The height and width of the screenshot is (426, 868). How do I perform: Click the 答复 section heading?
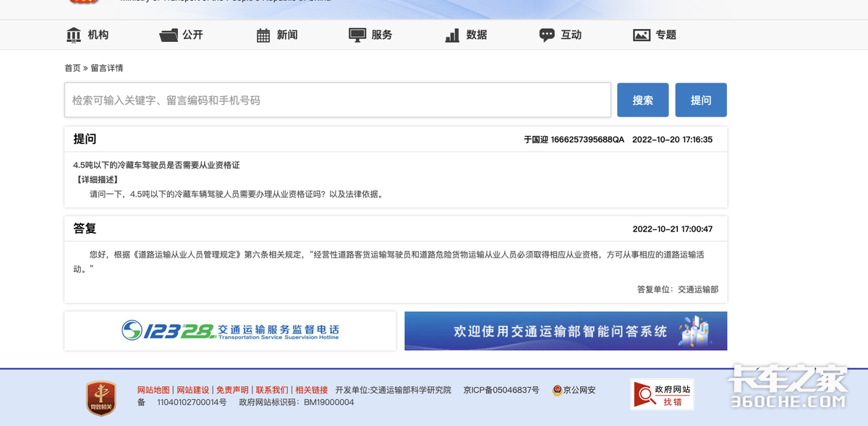(x=85, y=229)
